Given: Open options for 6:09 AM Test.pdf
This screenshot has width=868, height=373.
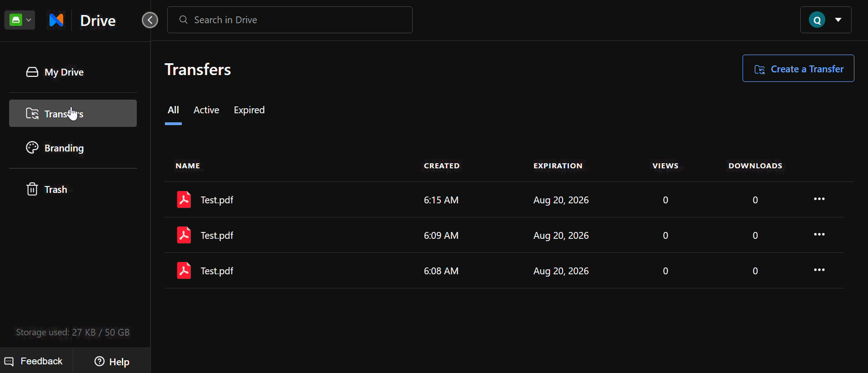Looking at the screenshot, I should point(819,234).
